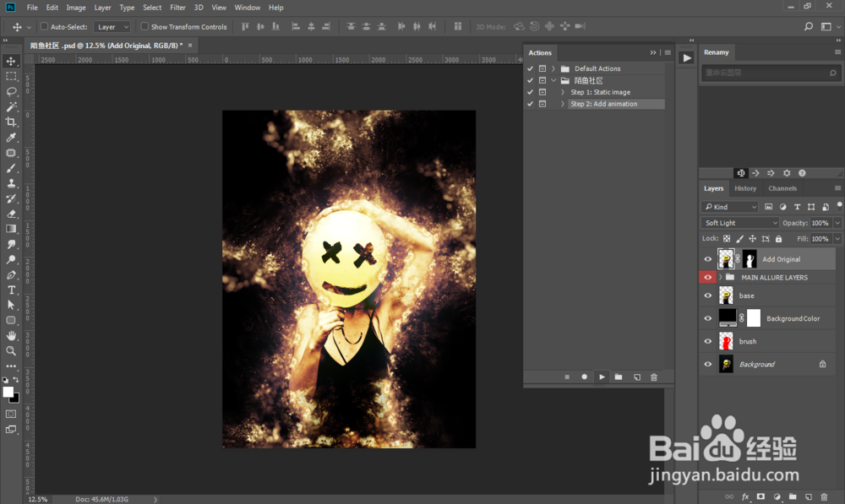The image size is (845, 504).
Task: Open the Kind layer filter dropdown
Action: (730, 207)
